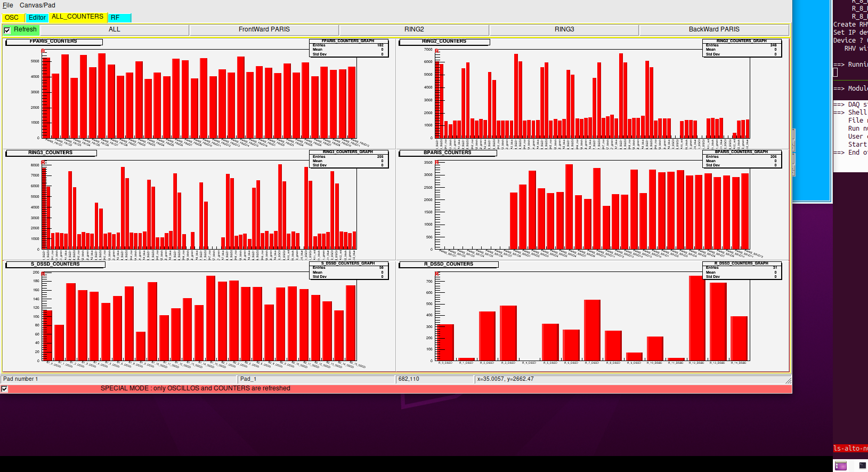Select the R_DSSD_COUNTERS_GRAPH stats box
Image resolution: width=868 pixels, height=472 pixels.
[x=742, y=270]
